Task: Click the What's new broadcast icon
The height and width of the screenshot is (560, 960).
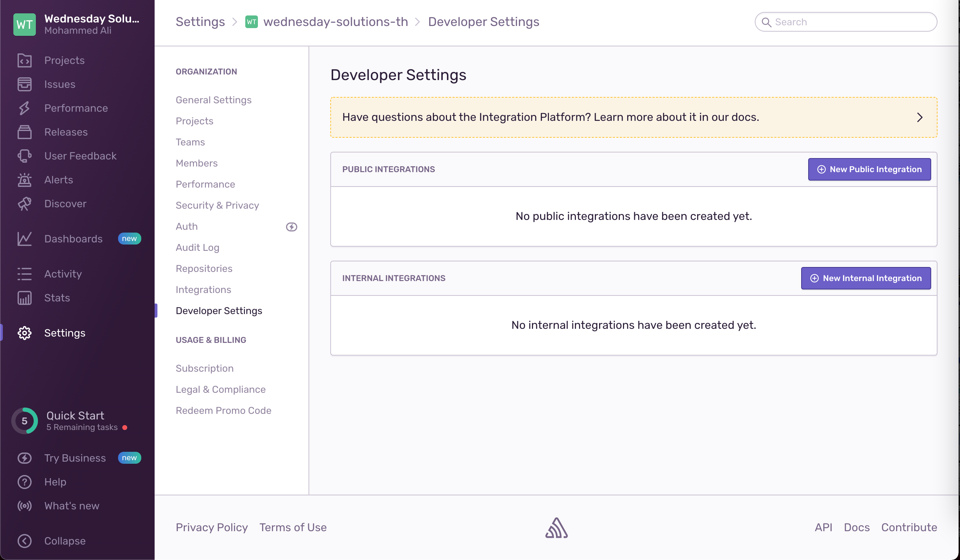Action: 24,506
